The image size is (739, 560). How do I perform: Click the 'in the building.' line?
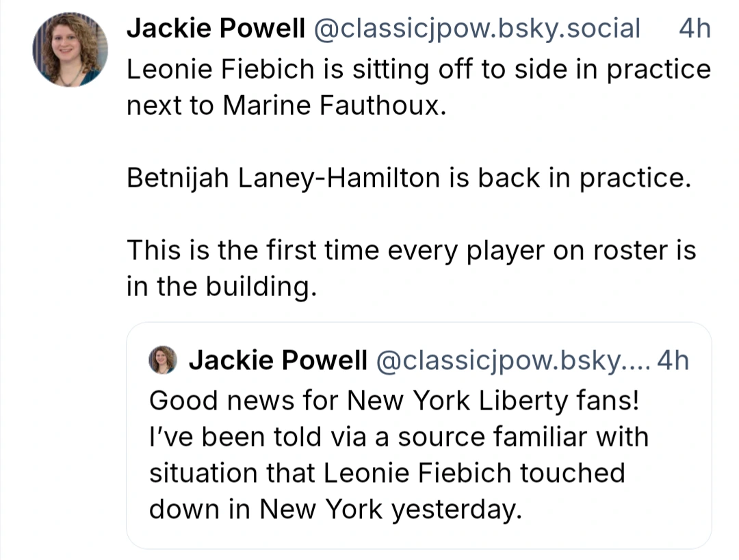(222, 286)
